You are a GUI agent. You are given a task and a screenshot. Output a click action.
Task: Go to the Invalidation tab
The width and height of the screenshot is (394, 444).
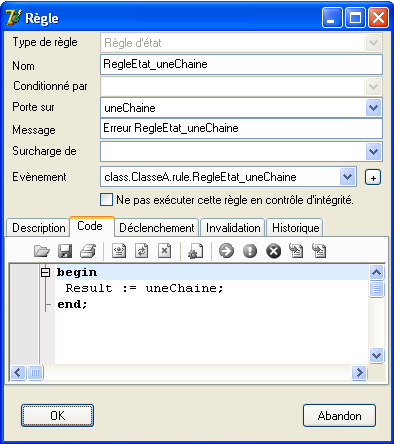point(233,228)
